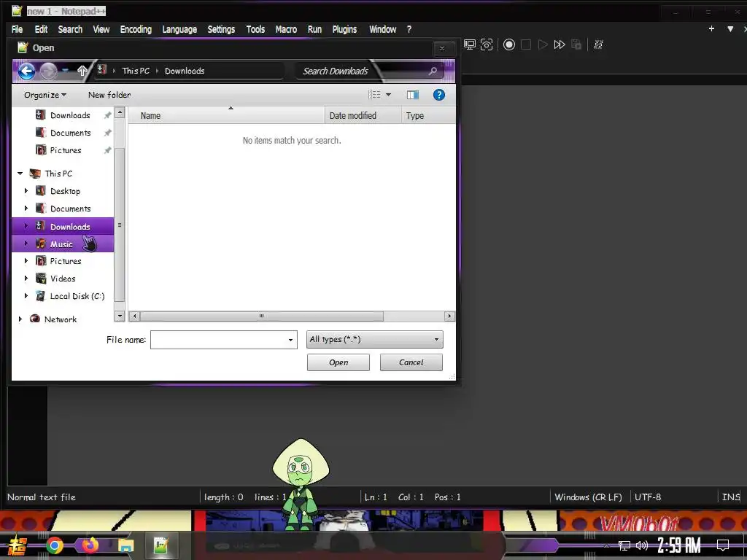Stop macro recording with the square button
Viewport: 747px width, 560px height.
[x=526, y=44]
